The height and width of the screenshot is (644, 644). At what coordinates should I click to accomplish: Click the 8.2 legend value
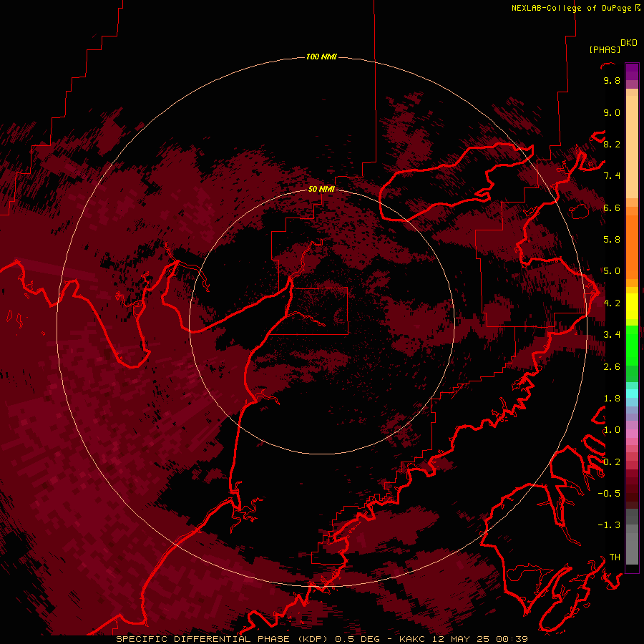tap(612, 144)
